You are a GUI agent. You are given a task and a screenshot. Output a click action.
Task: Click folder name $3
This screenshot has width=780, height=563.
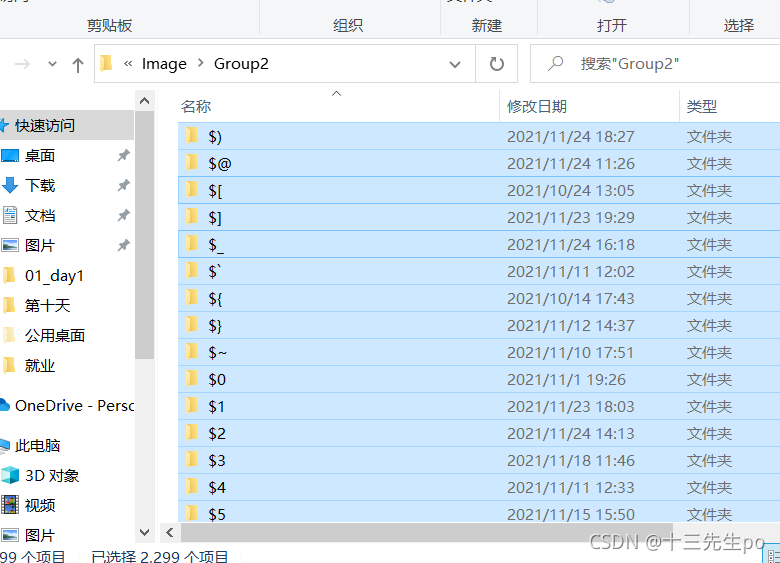coord(217,461)
